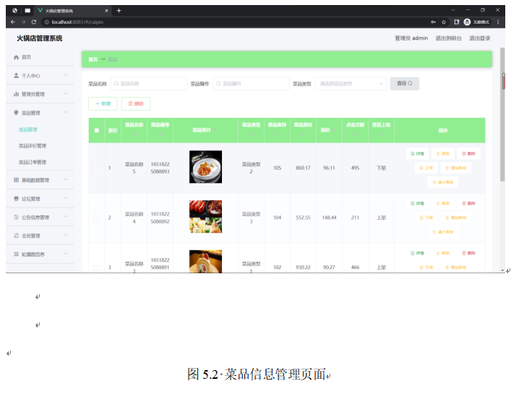
Task: Open the dish photo for 菜品名称5
Action: [205, 167]
